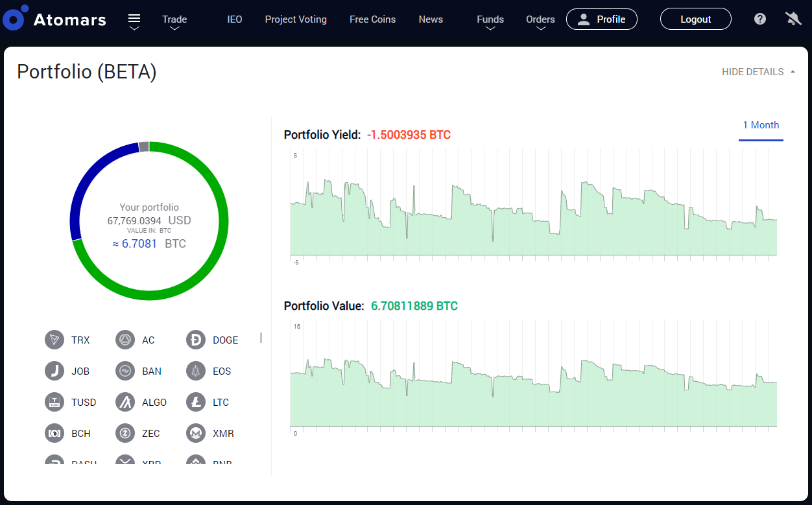
Task: Click the -1.5003935 BTC yield value
Action: tap(409, 135)
